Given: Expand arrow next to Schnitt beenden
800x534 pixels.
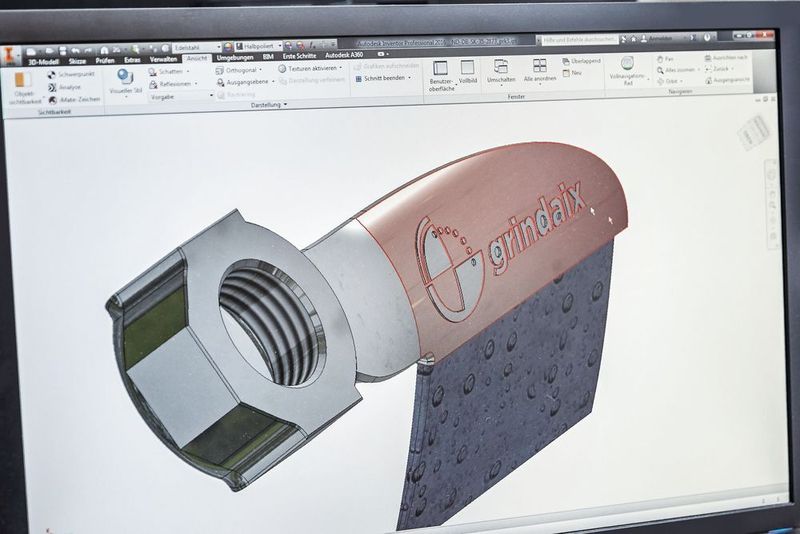Looking at the screenshot, I should (410, 78).
